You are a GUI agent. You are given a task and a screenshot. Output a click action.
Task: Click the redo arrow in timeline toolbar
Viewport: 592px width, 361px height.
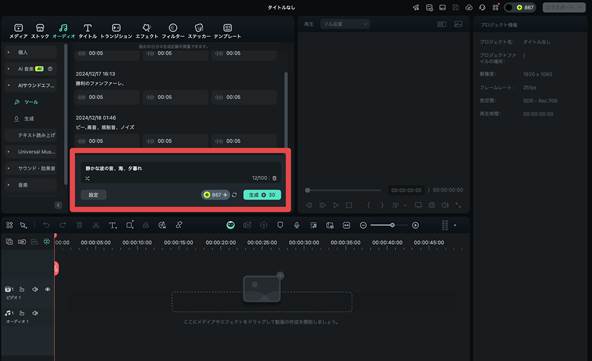point(63,225)
